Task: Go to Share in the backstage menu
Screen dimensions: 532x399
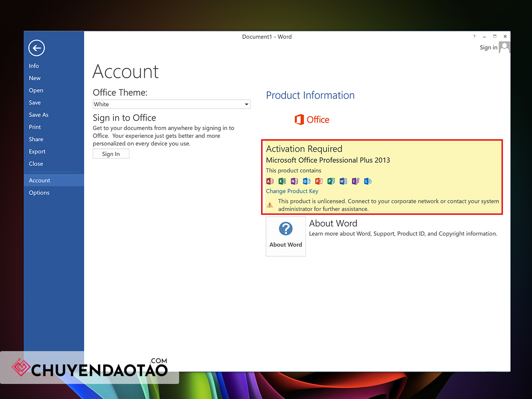Action: tap(54, 139)
